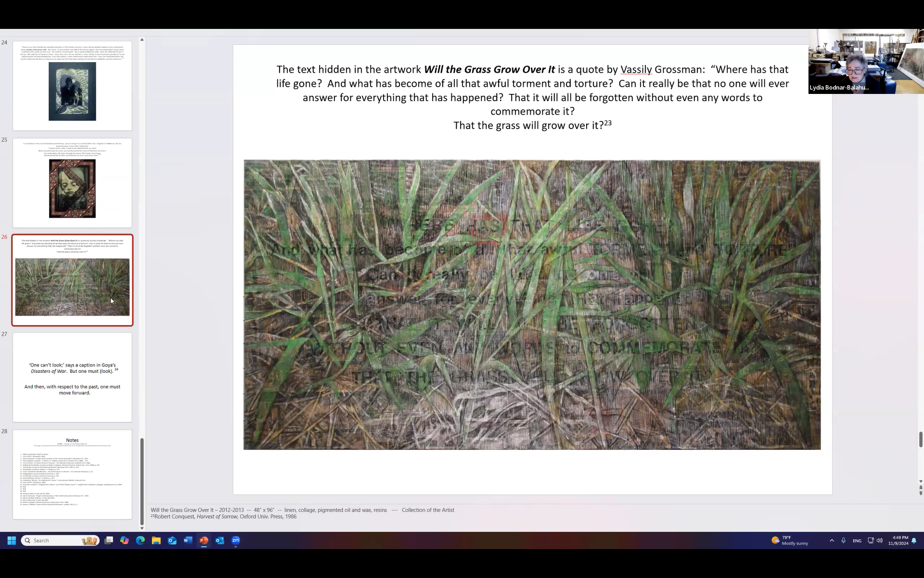Click the microphone tray icon
The height and width of the screenshot is (578, 924).
click(843, 540)
